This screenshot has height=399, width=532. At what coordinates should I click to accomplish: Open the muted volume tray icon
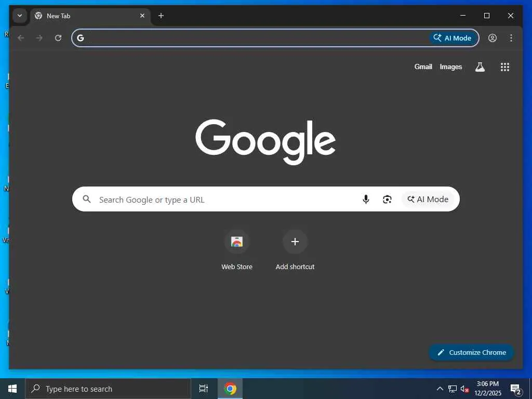[x=465, y=389]
